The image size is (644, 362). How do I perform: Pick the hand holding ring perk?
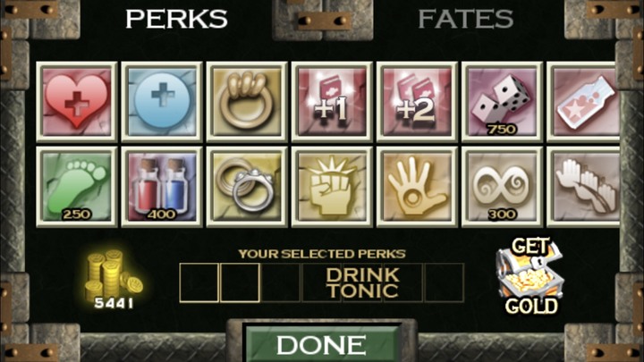coord(247,102)
